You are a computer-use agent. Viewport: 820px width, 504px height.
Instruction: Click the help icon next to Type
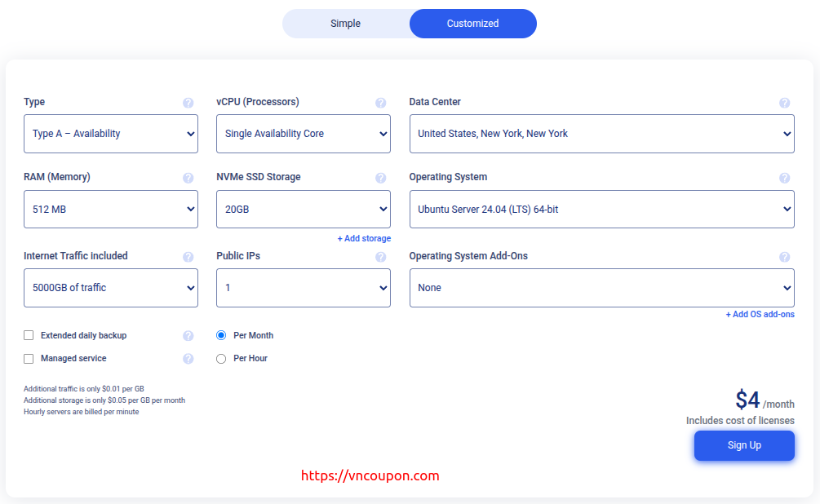pyautogui.click(x=188, y=103)
